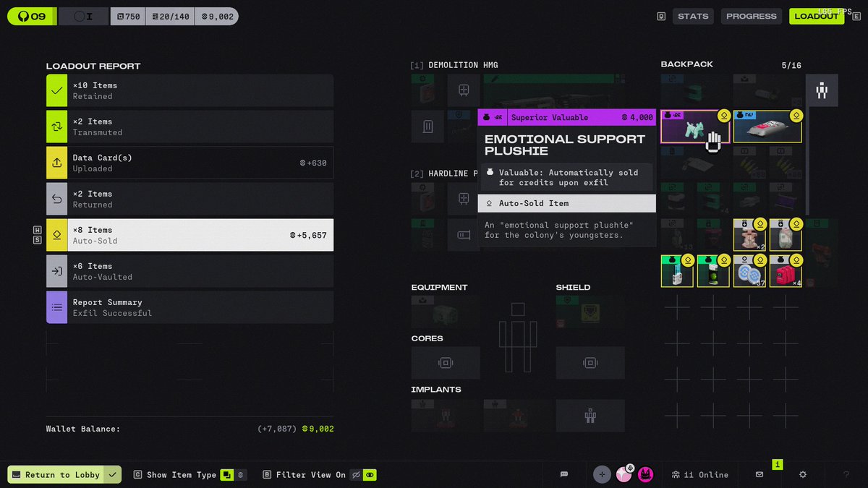Image resolution: width=868 pixels, height=488 pixels.
Task: Toggle Show Item Type to credits mode
Action: 241,475
